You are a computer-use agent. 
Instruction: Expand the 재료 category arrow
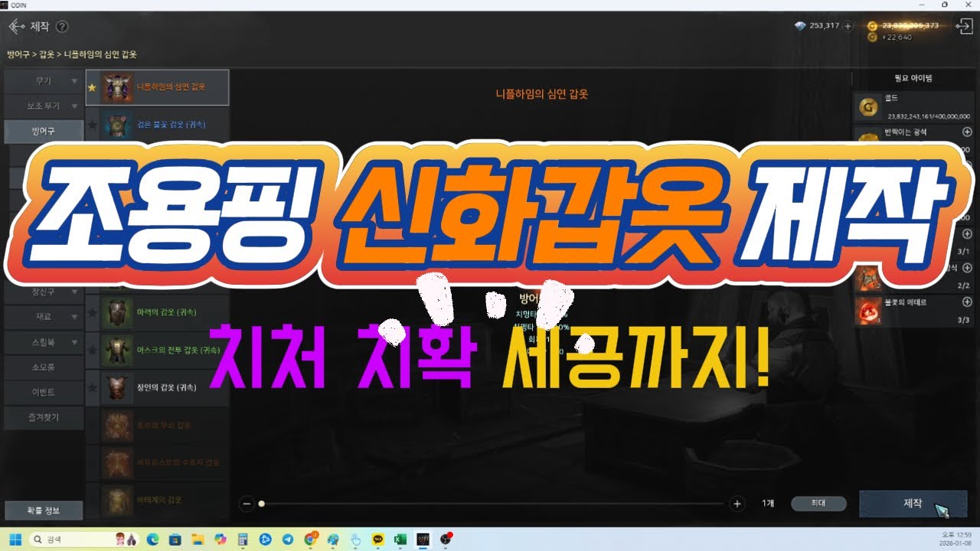pyautogui.click(x=74, y=316)
